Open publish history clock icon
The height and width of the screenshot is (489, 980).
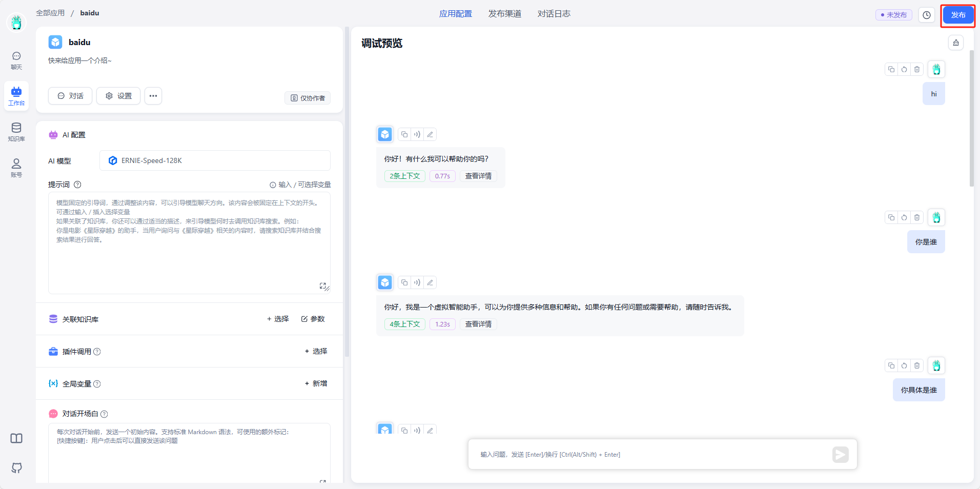(927, 15)
